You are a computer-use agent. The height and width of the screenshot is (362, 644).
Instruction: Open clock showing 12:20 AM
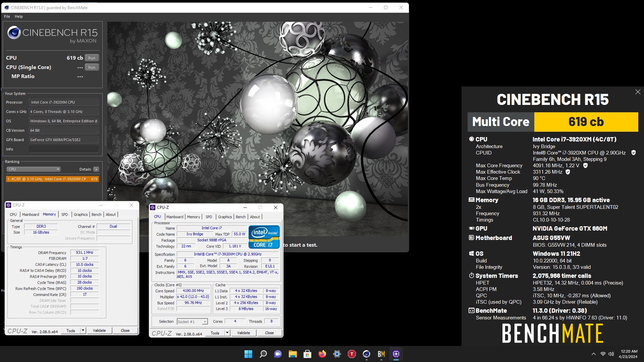pos(628,354)
